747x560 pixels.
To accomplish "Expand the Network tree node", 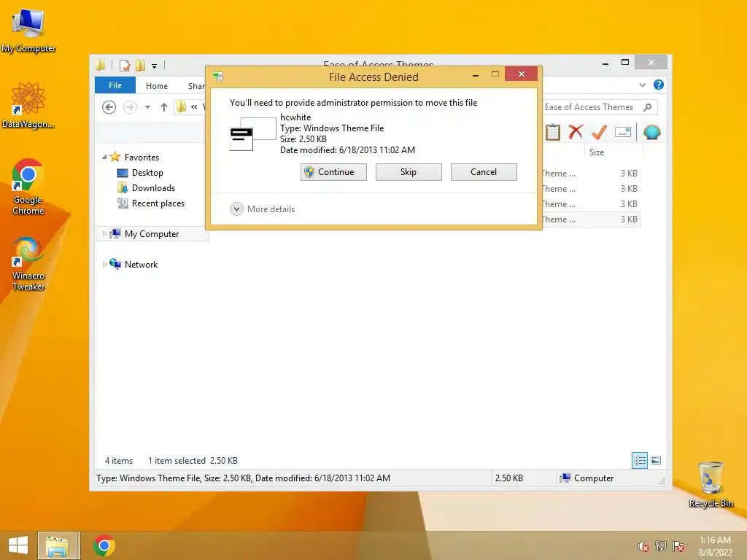I will 104,264.
